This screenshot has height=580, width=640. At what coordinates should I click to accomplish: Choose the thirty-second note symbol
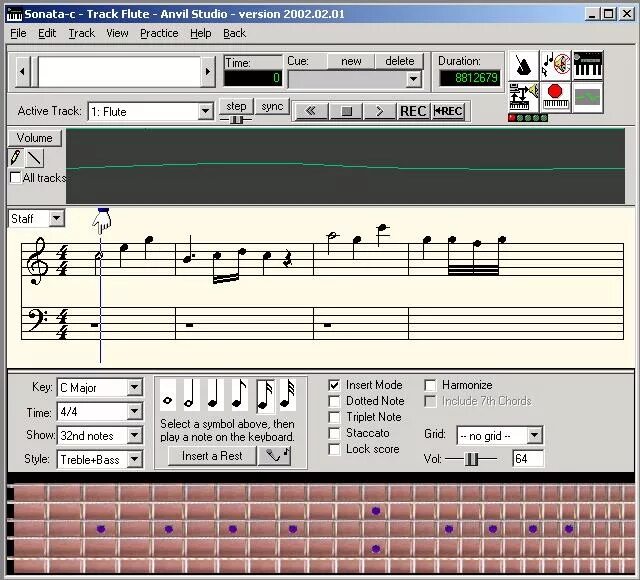[x=288, y=395]
